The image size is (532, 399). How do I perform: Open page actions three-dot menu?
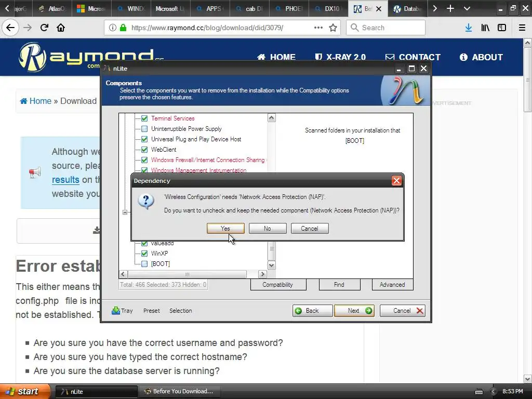[x=318, y=28]
